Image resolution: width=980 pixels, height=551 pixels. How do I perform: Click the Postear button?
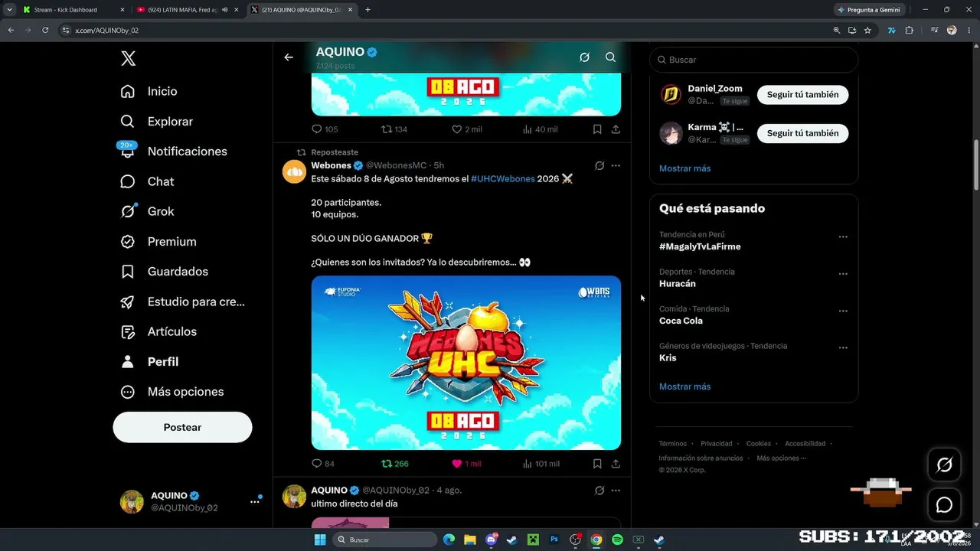point(182,427)
